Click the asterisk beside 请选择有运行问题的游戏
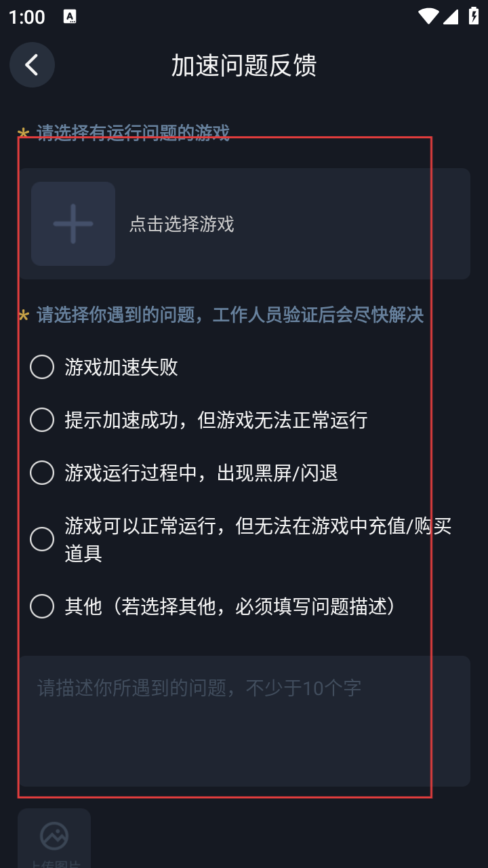 point(23,134)
